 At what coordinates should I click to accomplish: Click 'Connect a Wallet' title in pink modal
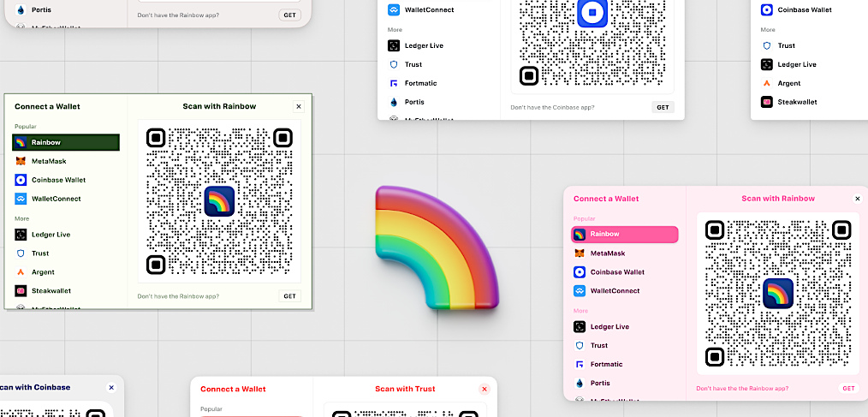tap(606, 199)
